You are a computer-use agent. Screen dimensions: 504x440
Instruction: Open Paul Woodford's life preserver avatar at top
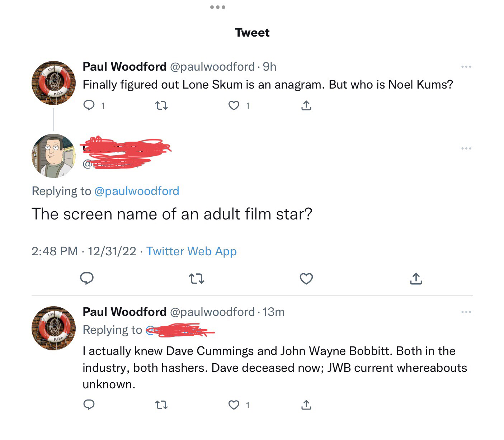click(x=53, y=83)
